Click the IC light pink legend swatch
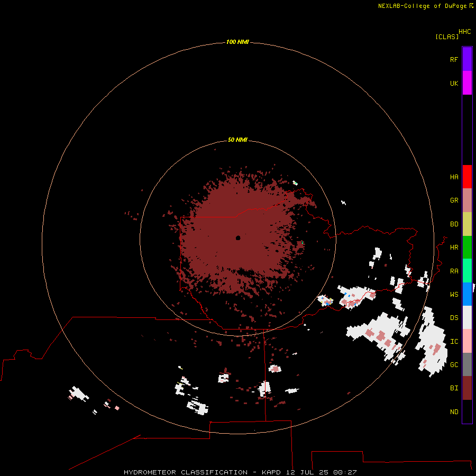Viewport: 476px width, 476px height. click(x=467, y=341)
